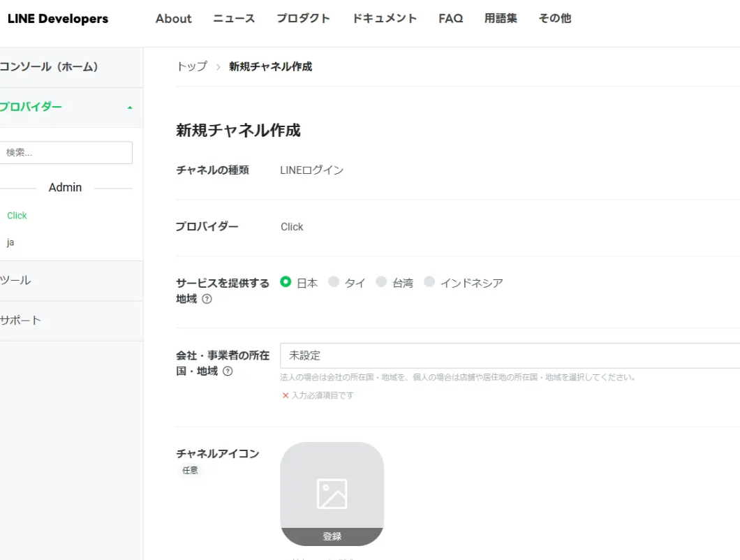Open the サポート sidebar section
This screenshot has width=740, height=560.
tap(71, 320)
